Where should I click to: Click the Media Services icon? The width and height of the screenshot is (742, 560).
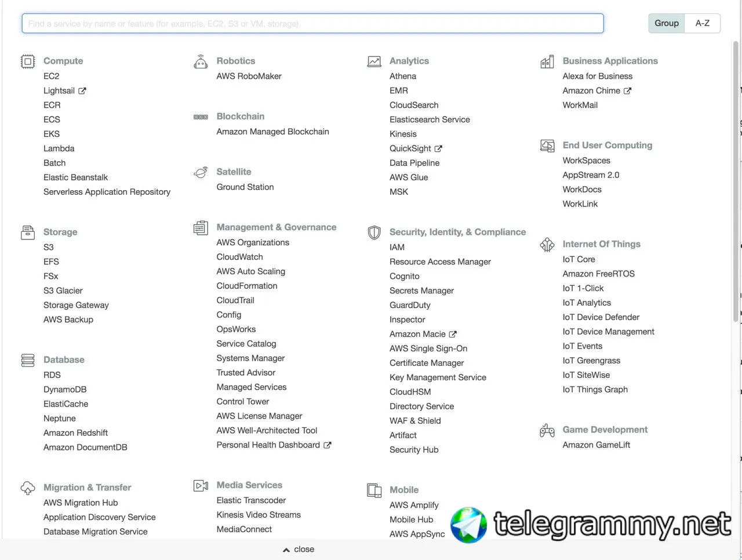coord(201,486)
